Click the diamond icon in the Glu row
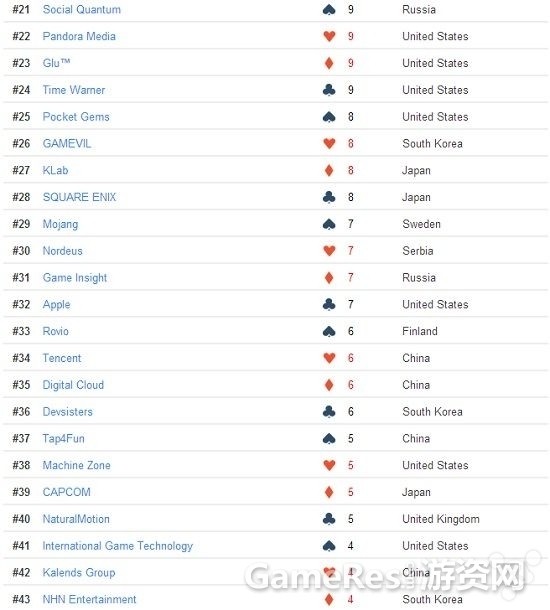550x610 pixels. tap(329, 63)
